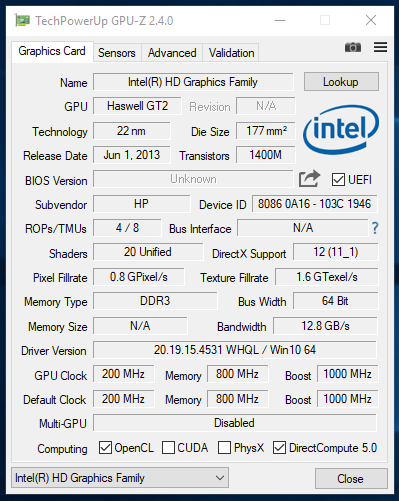
Task: Open the Validation tab
Action: [231, 53]
